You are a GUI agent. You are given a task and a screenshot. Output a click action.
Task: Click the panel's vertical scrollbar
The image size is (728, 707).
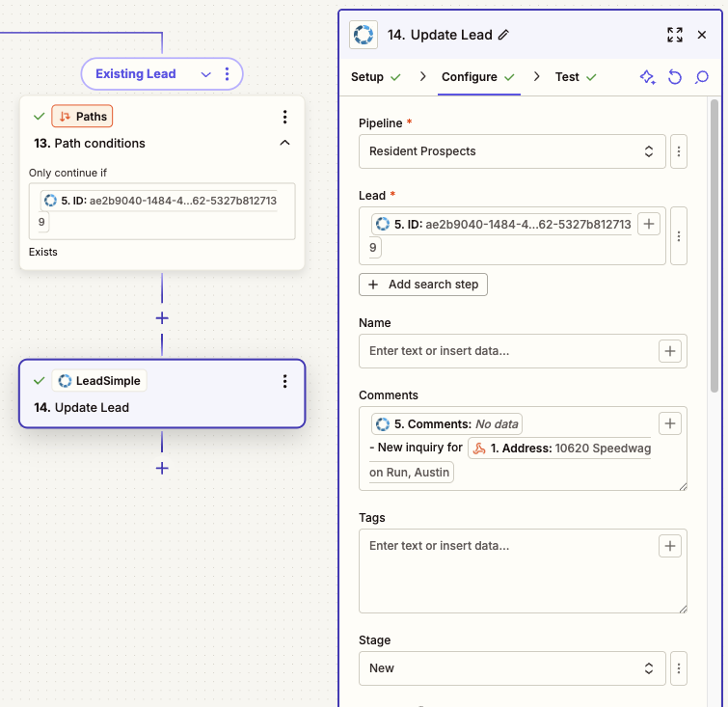pyautogui.click(x=715, y=241)
